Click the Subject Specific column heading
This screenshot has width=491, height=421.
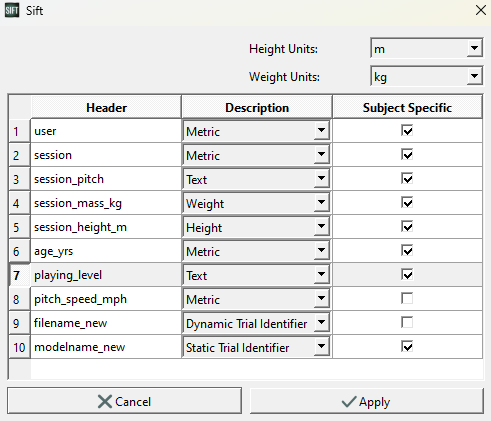point(407,107)
